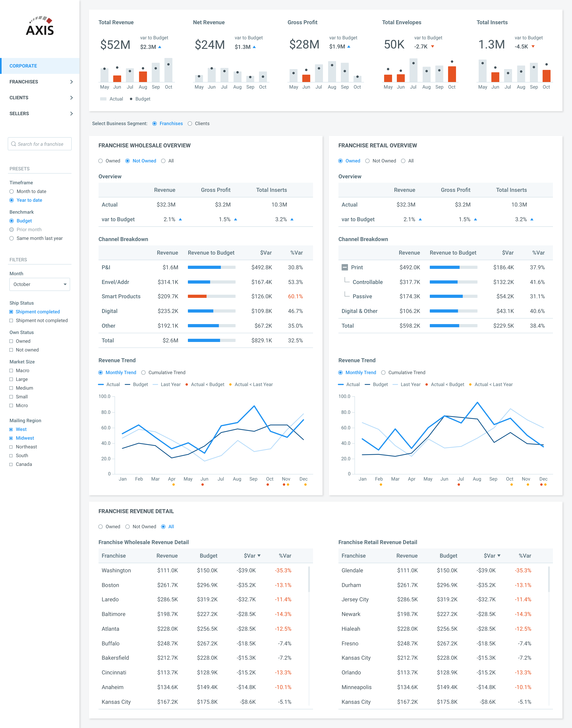Select the Clients business segment radio
This screenshot has width=572, height=728.
coord(190,124)
